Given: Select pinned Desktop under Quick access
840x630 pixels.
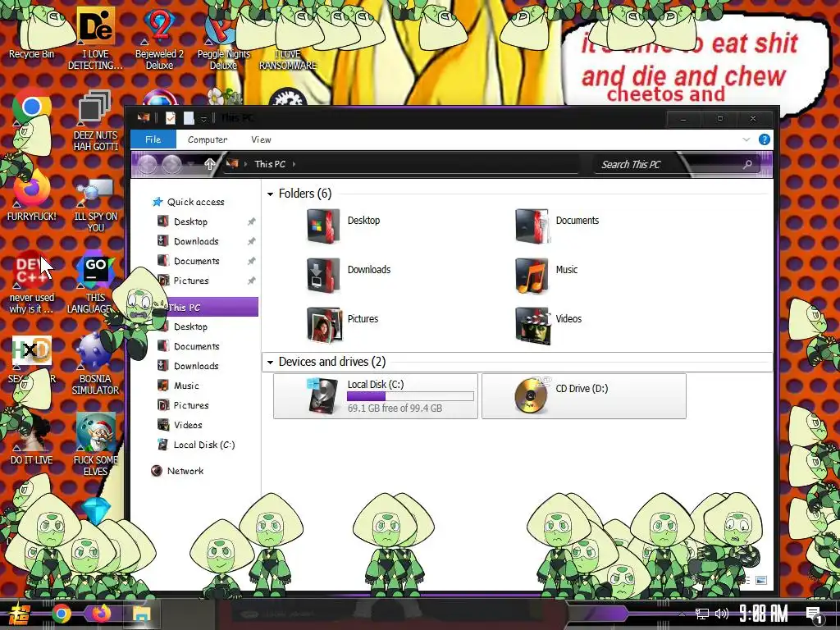Looking at the screenshot, I should [x=190, y=221].
